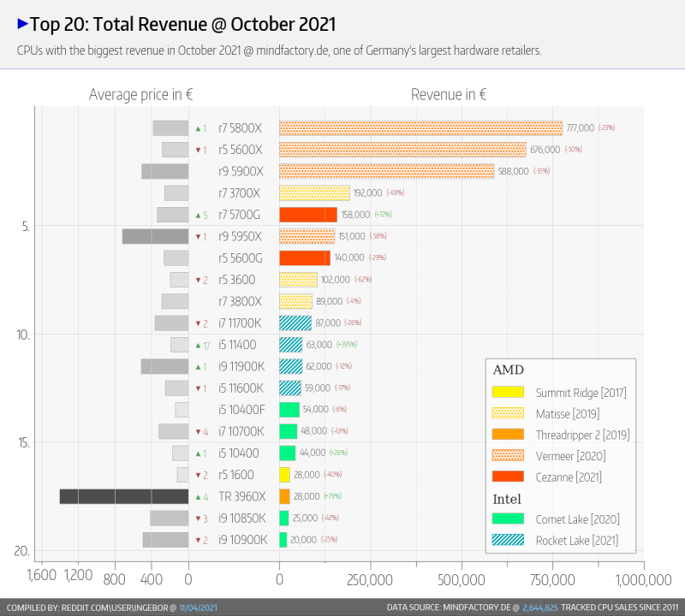Click the subtitle mentioning mindfactory.de

coord(279,50)
